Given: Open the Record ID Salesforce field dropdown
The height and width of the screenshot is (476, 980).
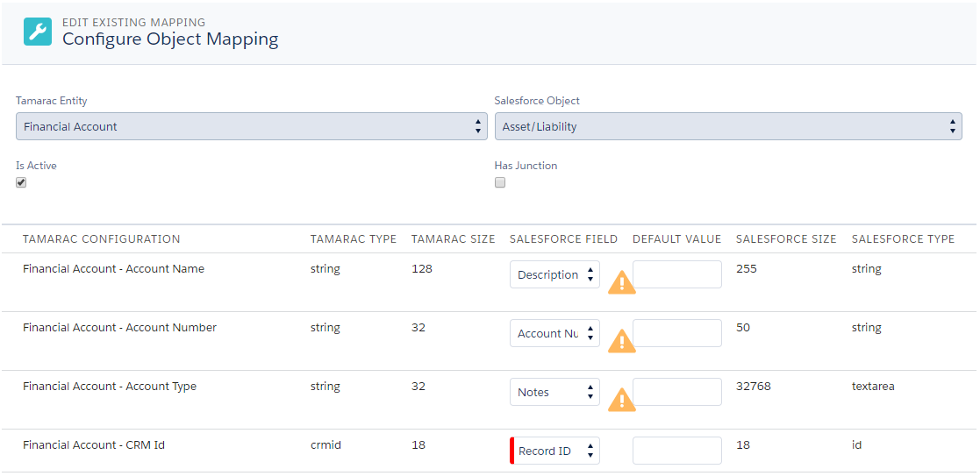Looking at the screenshot, I should (x=555, y=451).
